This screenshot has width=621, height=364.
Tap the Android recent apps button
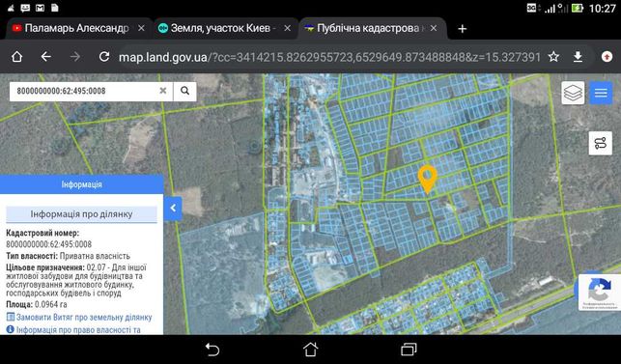click(x=409, y=349)
